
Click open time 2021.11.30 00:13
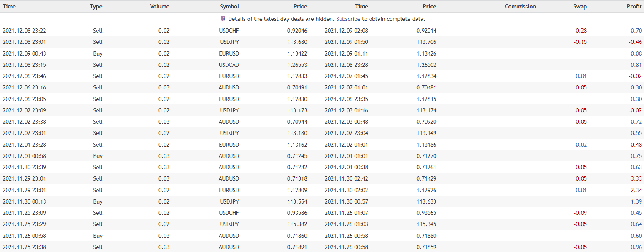point(24,201)
